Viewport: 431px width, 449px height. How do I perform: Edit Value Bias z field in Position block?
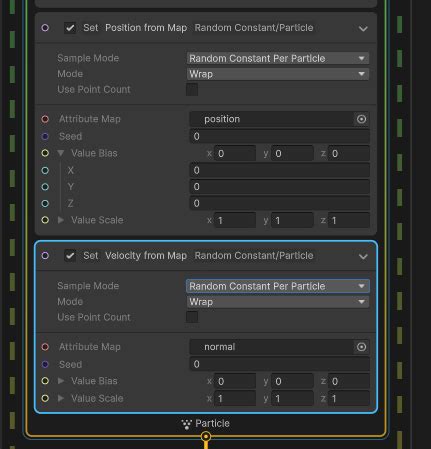[349, 153]
